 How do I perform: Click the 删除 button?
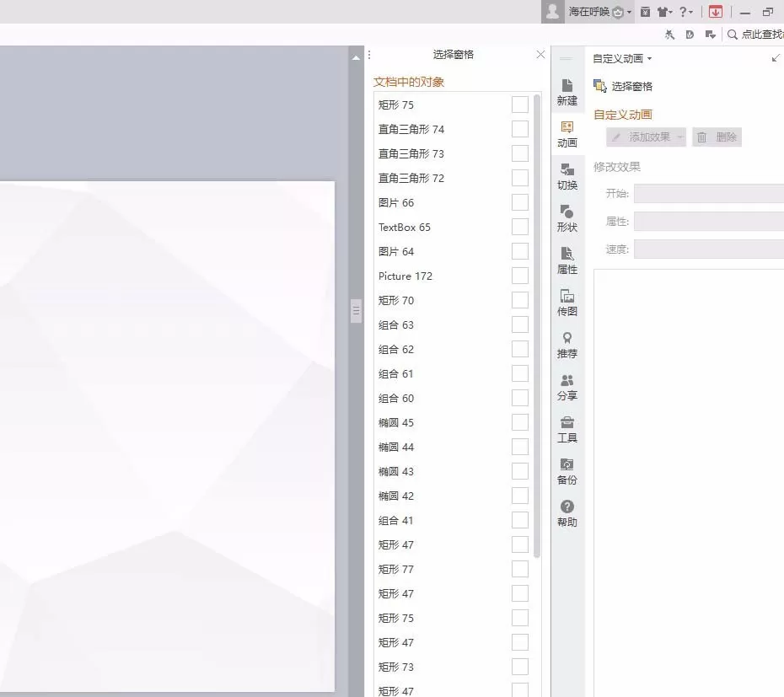pos(717,137)
